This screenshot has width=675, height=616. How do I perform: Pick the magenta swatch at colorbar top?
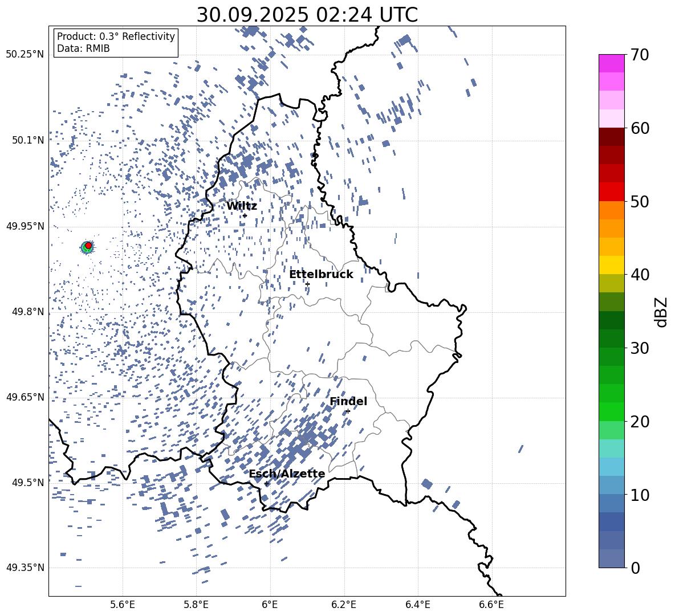click(x=612, y=63)
